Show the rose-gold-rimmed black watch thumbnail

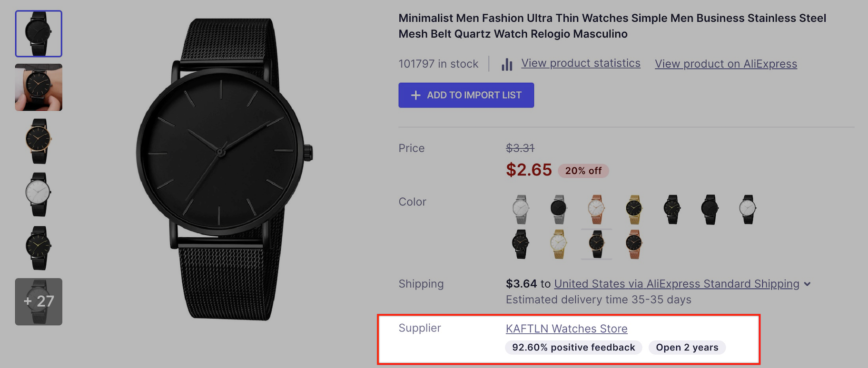point(39,141)
